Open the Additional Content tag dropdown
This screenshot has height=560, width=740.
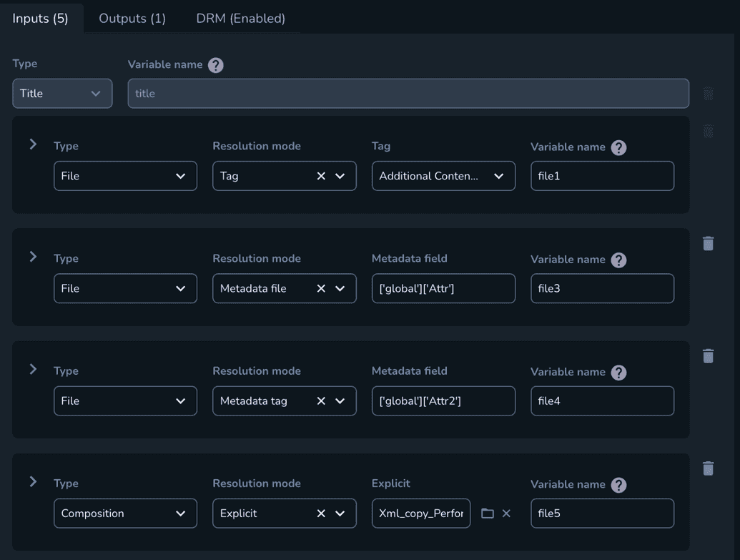point(443,176)
